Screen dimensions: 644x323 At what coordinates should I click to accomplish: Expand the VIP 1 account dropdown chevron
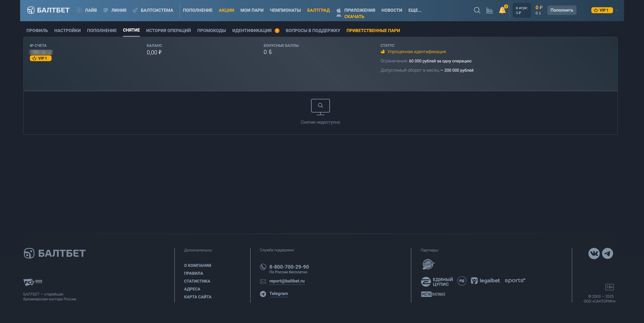617,10
